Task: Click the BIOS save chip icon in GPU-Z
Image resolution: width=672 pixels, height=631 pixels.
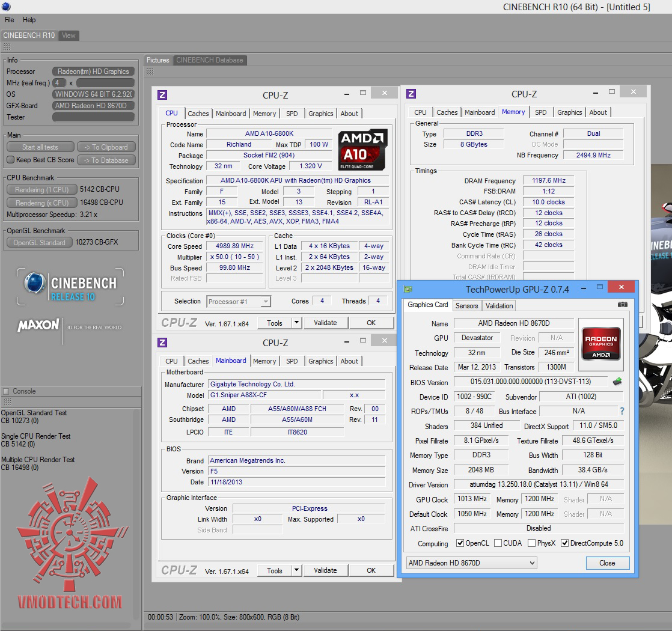Action: [x=617, y=382]
